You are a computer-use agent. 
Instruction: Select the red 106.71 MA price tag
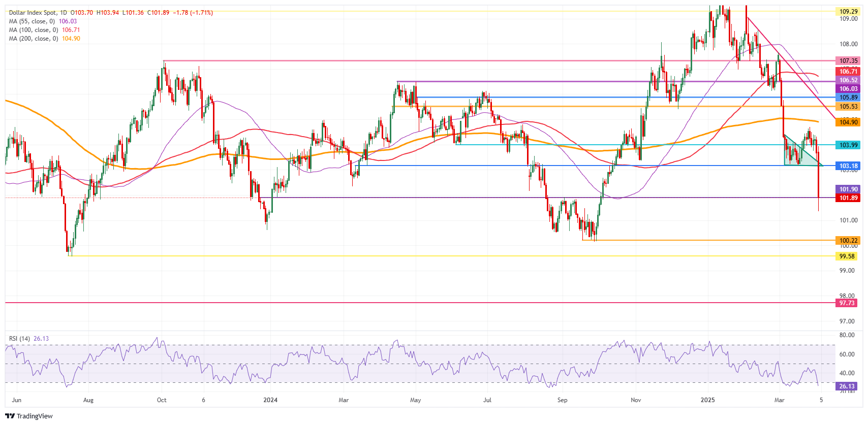click(x=848, y=72)
